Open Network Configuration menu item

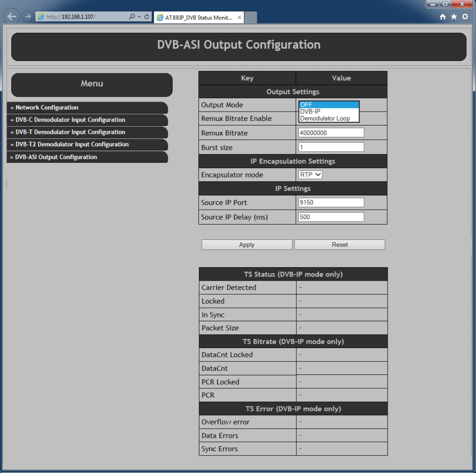(47, 108)
